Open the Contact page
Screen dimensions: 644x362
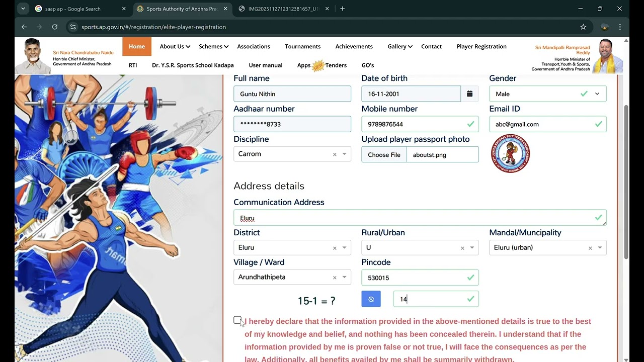[431, 46]
